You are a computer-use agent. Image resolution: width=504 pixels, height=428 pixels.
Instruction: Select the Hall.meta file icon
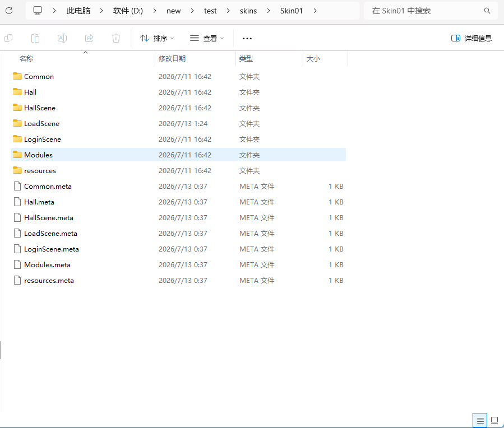17,202
